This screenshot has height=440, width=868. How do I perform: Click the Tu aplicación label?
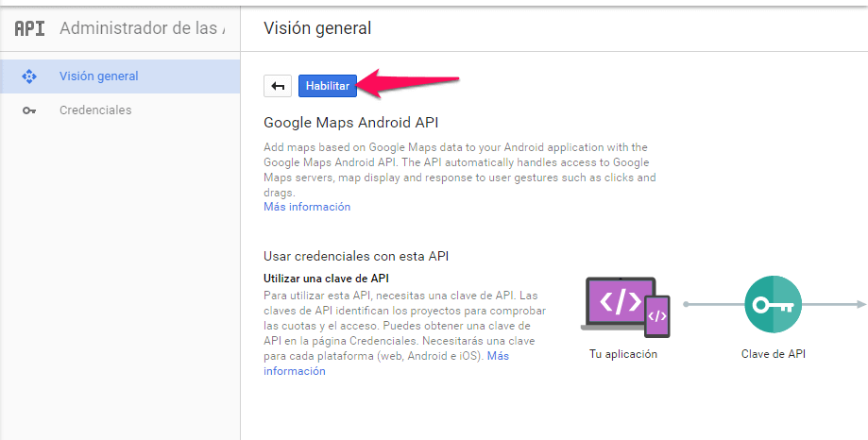coord(622,354)
